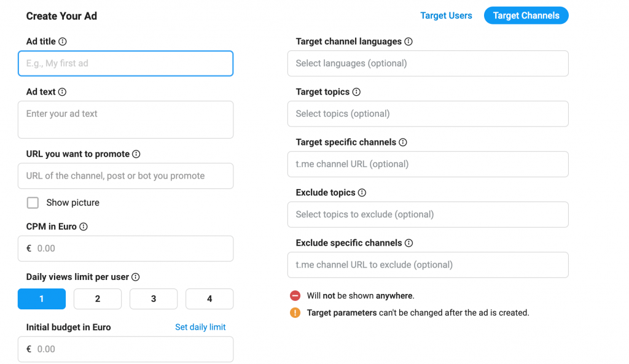Screen dimensions: 629x364
Task: Focus the Ad title input field
Action: [x=125, y=63]
